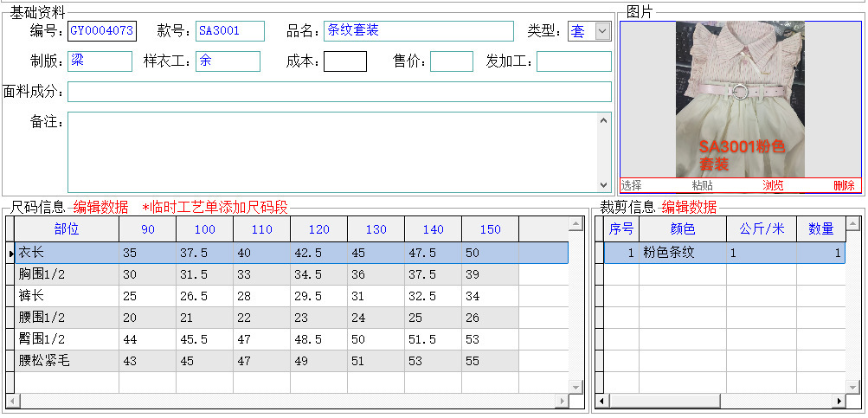
Task: Click cell 55 in 腰松紧毛 row
Action: pos(490,361)
